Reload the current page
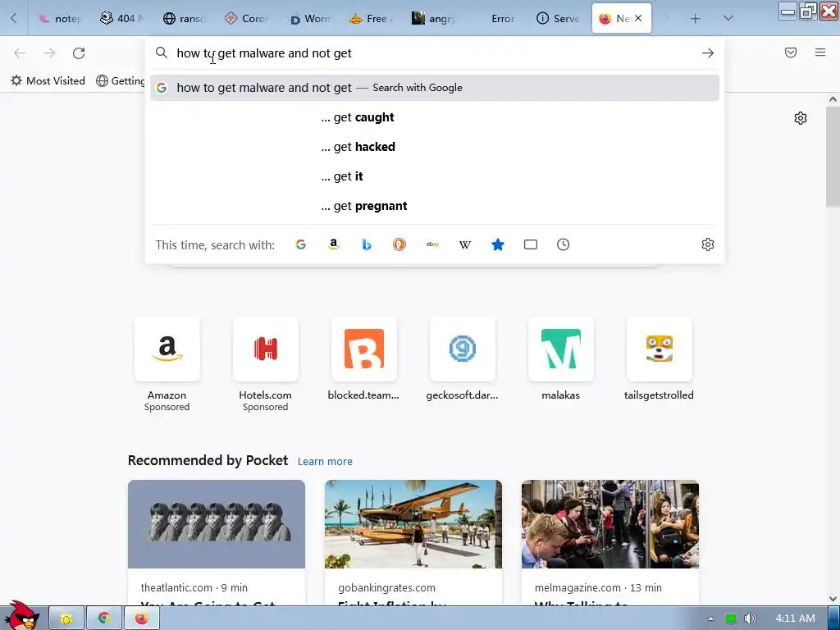Screen dimensions: 840x630 tap(79, 53)
